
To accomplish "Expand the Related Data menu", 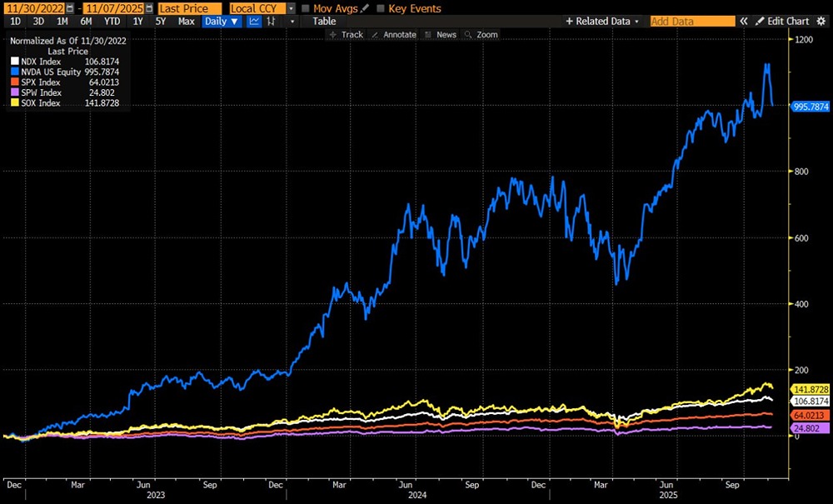I will point(602,21).
